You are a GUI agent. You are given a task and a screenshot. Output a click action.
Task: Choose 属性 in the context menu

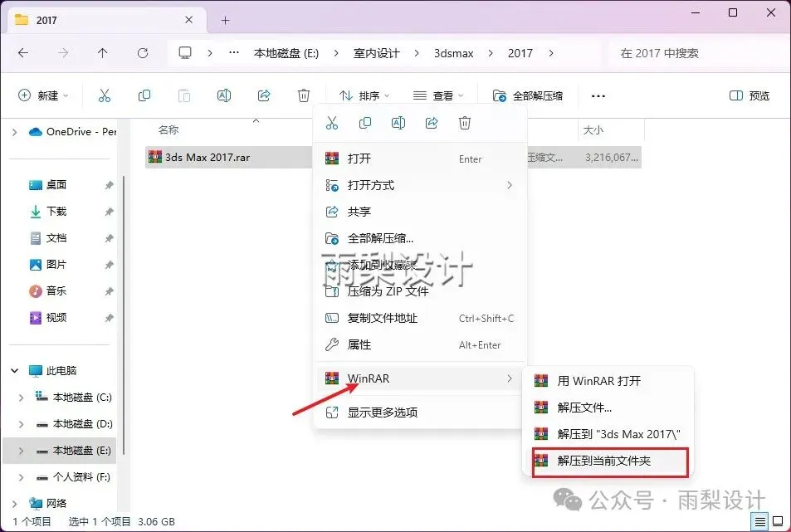pyautogui.click(x=420, y=345)
